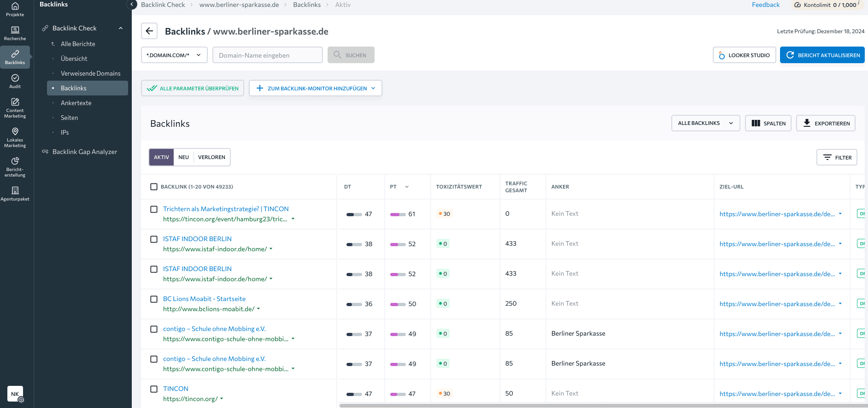Open Lokales Marketing pin icon
This screenshot has height=408, width=868.
[15, 131]
